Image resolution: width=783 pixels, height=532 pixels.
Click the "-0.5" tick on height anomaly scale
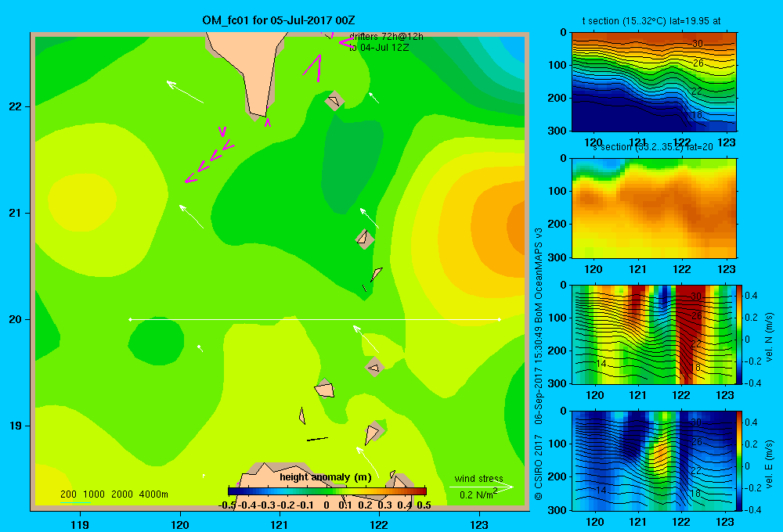227,505
